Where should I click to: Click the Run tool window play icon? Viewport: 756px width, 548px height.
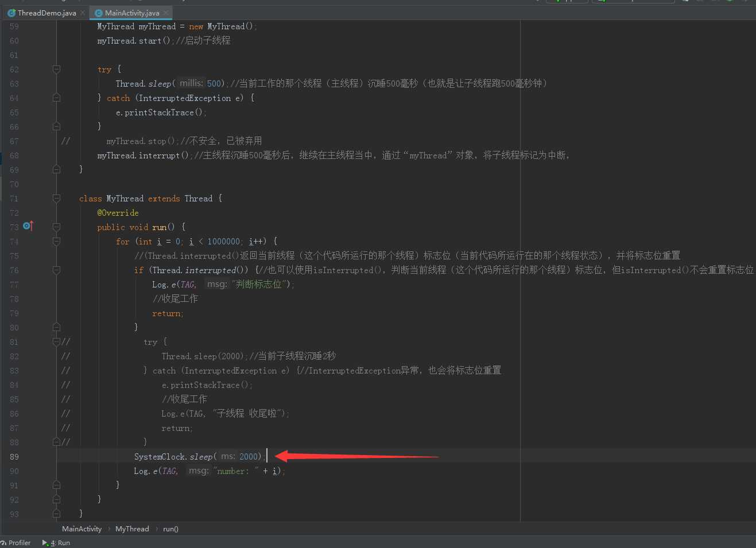(x=45, y=542)
